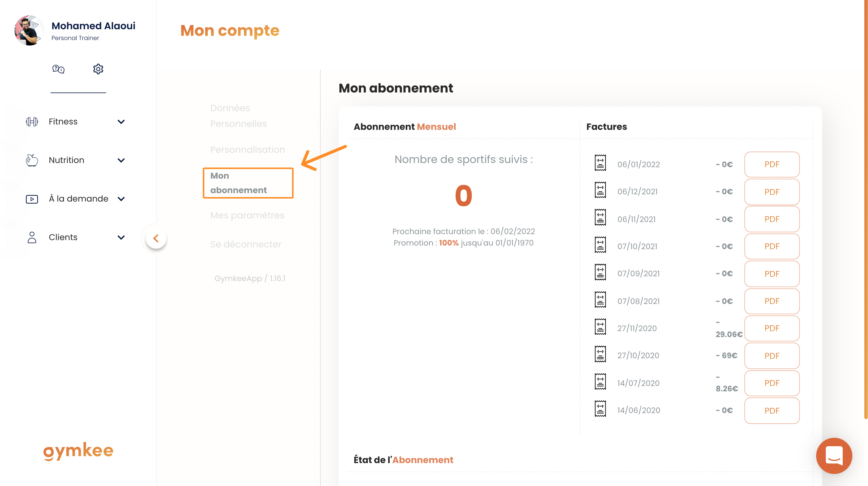Click the gymkee logo
Screen dimensions: 868x486
click(x=78, y=451)
